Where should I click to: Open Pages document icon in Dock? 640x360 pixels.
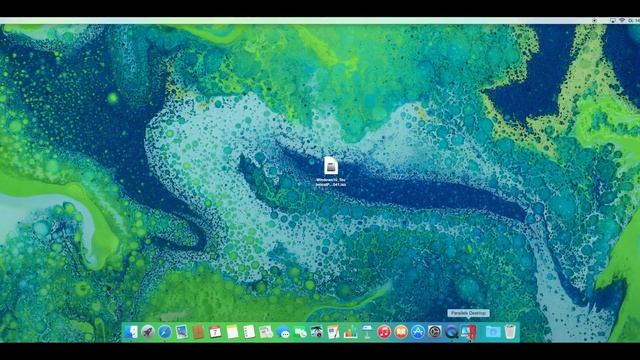[x=333, y=332]
